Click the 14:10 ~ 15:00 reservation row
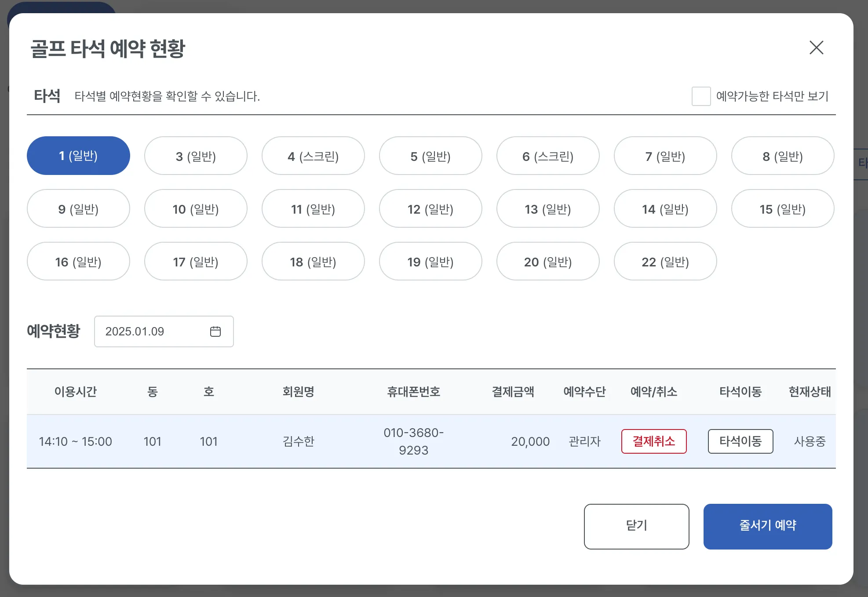 [75, 441]
